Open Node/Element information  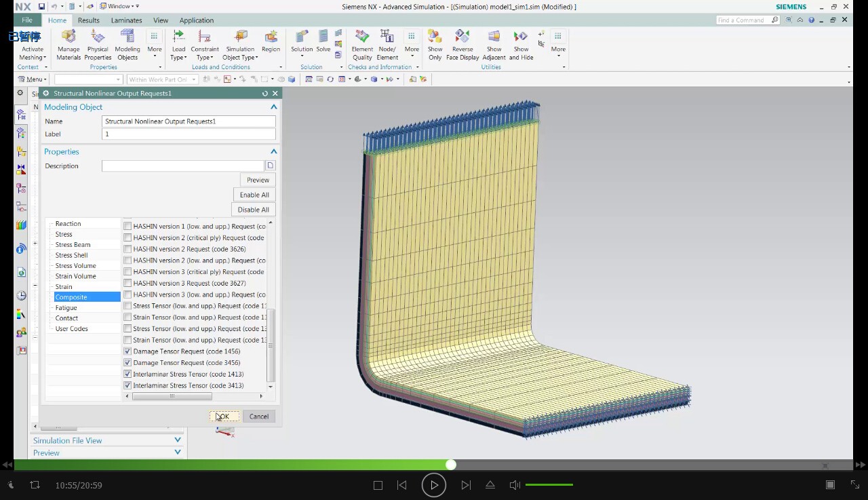pyautogui.click(x=387, y=45)
